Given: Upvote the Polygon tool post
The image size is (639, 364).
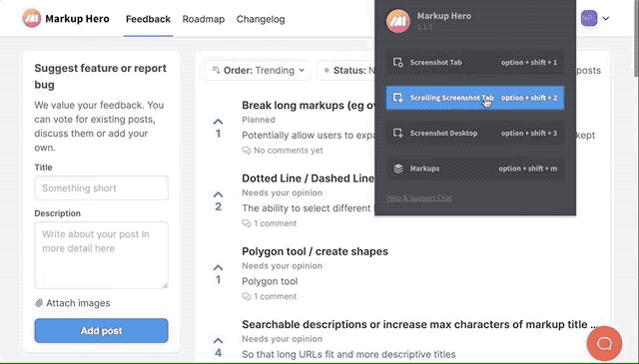Looking at the screenshot, I should pos(218,268).
